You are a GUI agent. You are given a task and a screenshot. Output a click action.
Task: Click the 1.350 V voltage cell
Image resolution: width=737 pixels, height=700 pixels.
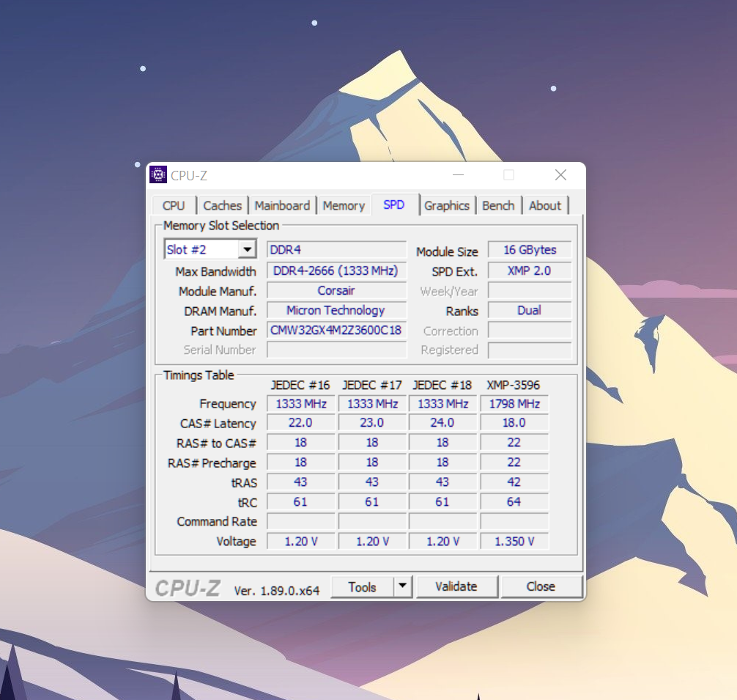pos(514,541)
